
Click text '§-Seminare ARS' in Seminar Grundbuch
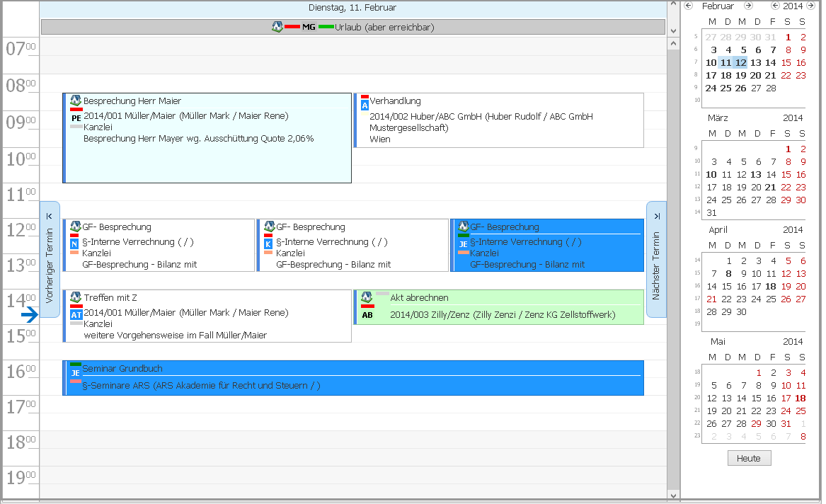coord(116,386)
